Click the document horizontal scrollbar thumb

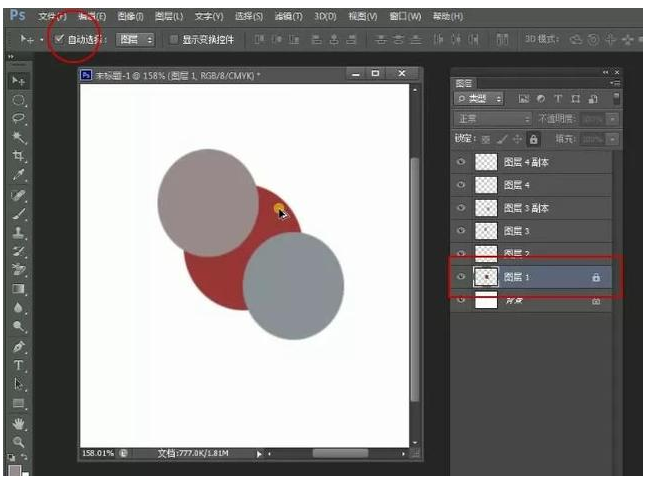pyautogui.click(x=340, y=454)
